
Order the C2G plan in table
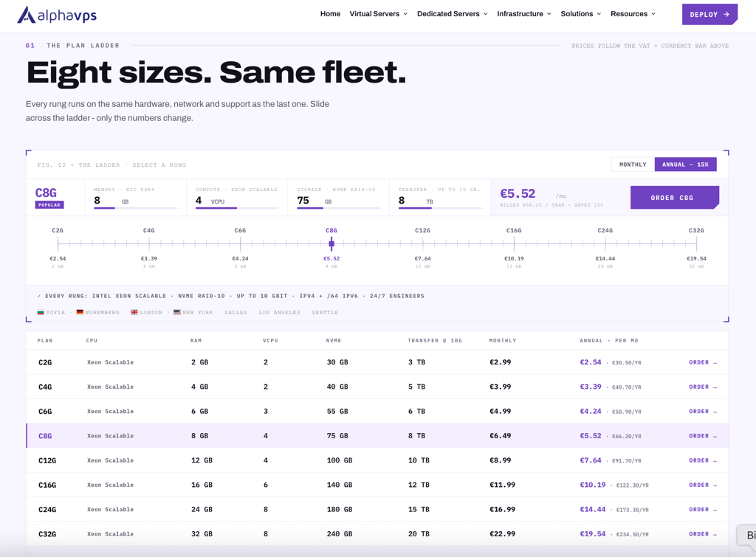(x=703, y=362)
